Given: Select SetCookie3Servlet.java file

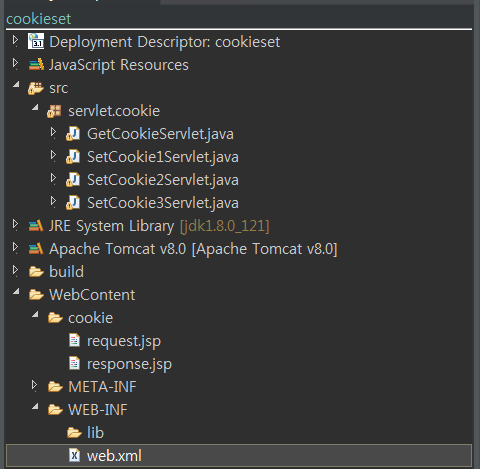Looking at the screenshot, I should tap(163, 203).
